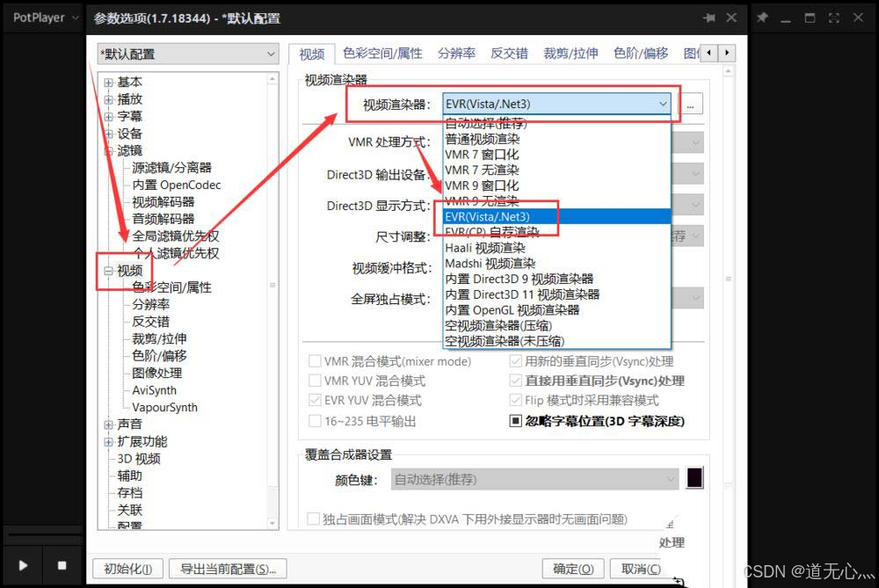This screenshot has width=879, height=588.
Task: Expand the 声音 tree node
Action: coord(108,425)
